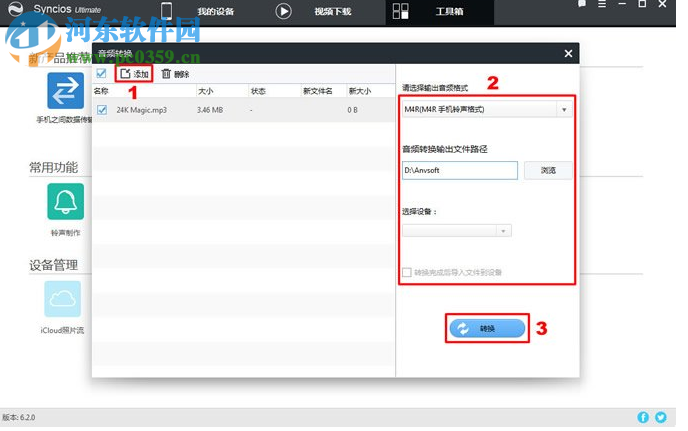Open the 选择设备 dropdown
688x431 pixels.
pyautogui.click(x=457, y=231)
